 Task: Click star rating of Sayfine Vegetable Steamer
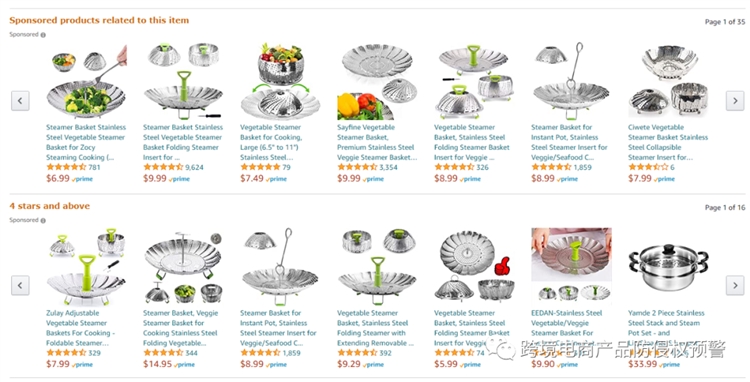[357, 167]
